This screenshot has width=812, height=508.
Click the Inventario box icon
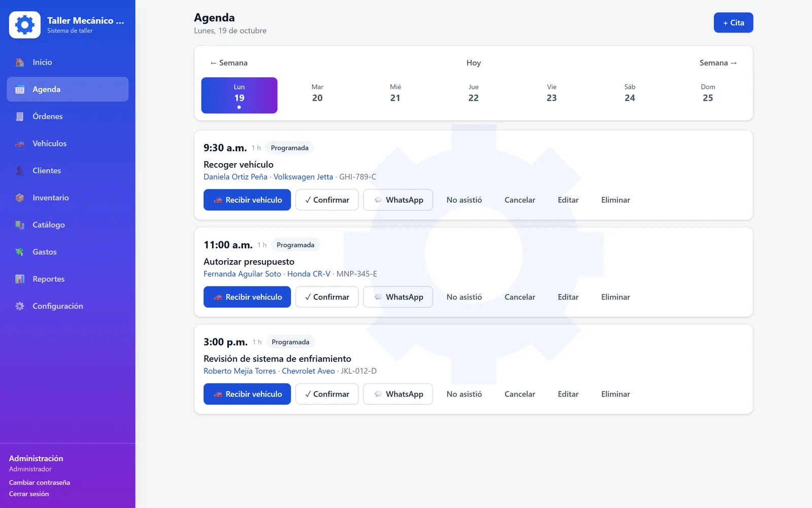(x=20, y=198)
